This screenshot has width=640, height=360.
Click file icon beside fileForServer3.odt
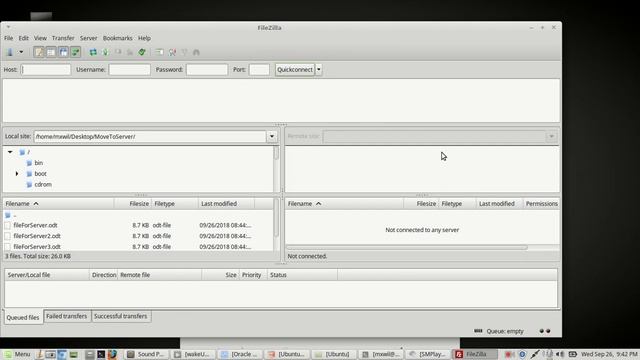7,247
